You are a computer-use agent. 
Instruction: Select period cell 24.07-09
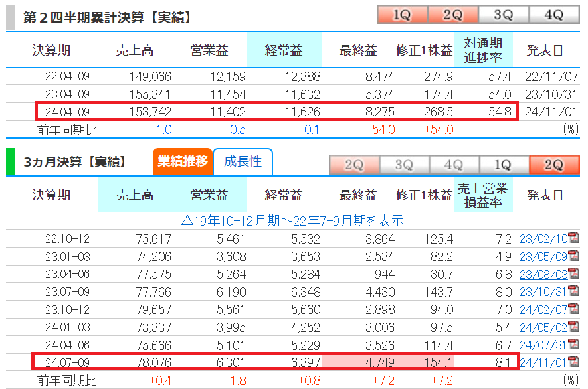pos(68,362)
